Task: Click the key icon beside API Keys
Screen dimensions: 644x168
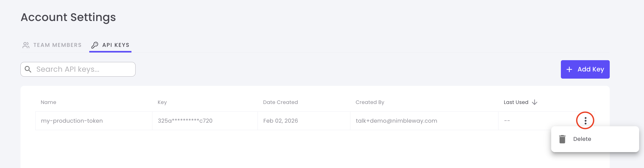Action: [x=95, y=45]
